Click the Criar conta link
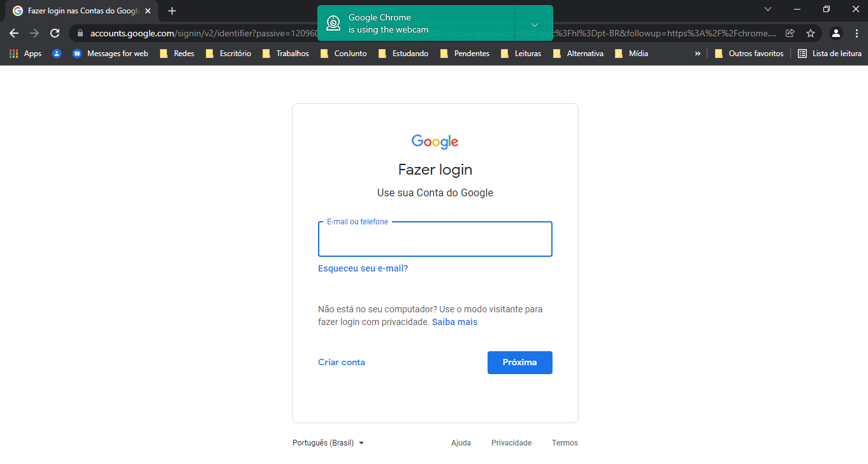Viewport: 868px width, 464px height. [x=342, y=362]
